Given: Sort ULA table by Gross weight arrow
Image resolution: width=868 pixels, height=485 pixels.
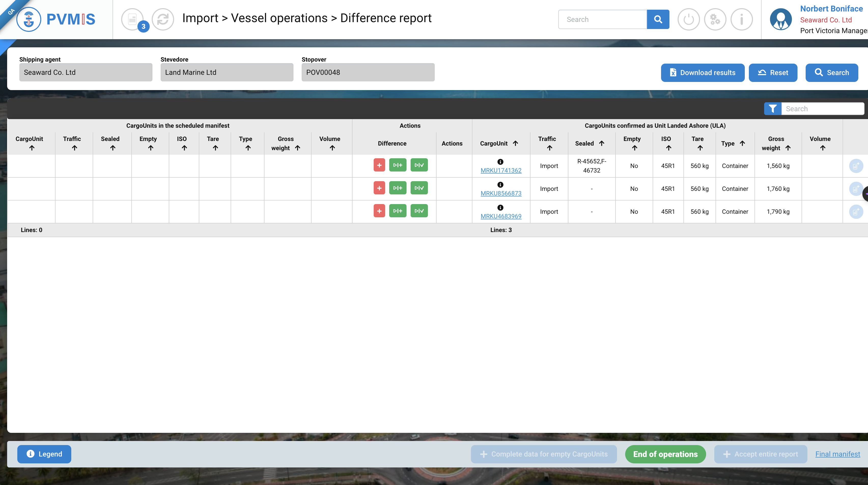Looking at the screenshot, I should click(788, 148).
